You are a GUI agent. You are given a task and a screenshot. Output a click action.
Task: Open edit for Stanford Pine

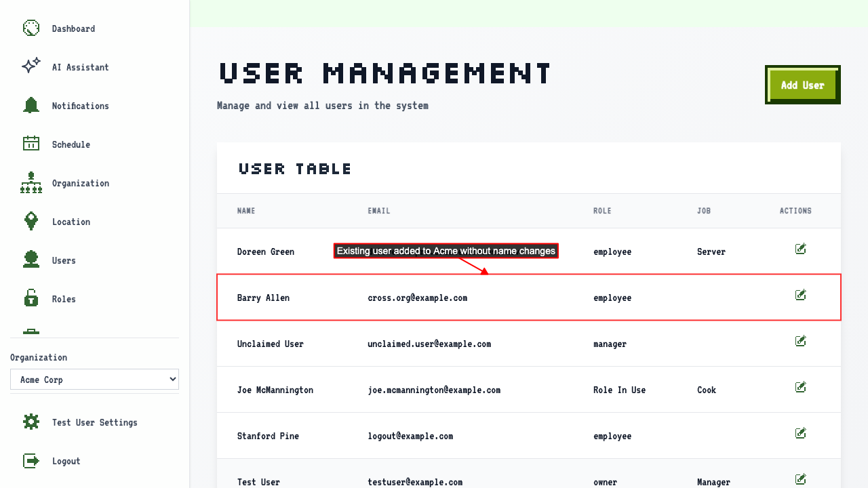801,433
